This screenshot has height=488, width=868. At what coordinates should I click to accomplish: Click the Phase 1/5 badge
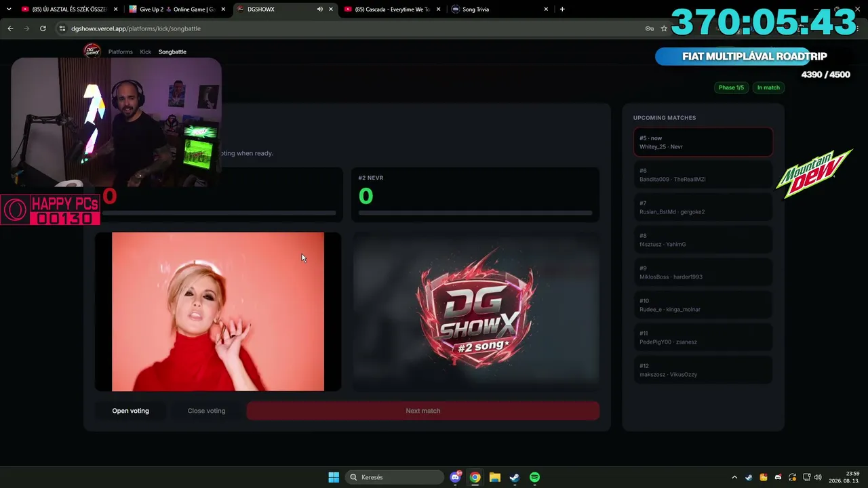coord(731,87)
